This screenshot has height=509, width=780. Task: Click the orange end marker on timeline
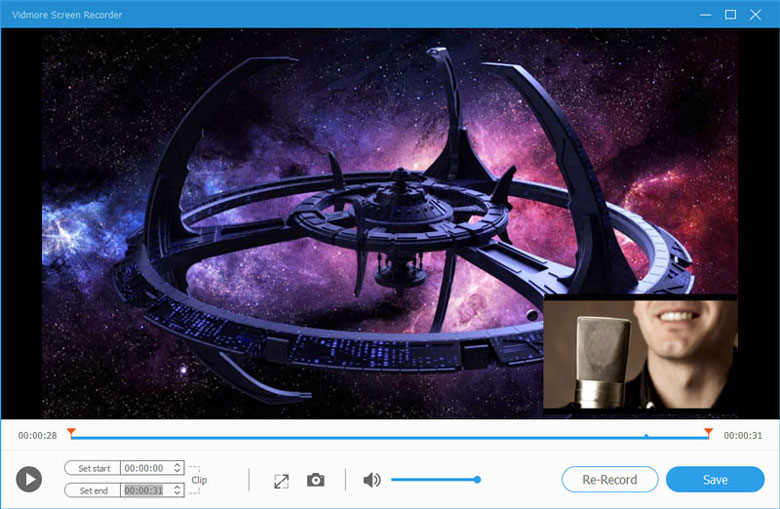[708, 432]
